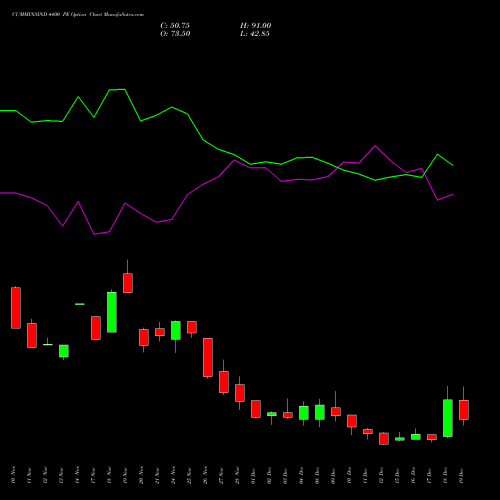Viewport: 500px width, 500px height.
Task: Click the high value H: 91.00
Action: click(x=256, y=26)
